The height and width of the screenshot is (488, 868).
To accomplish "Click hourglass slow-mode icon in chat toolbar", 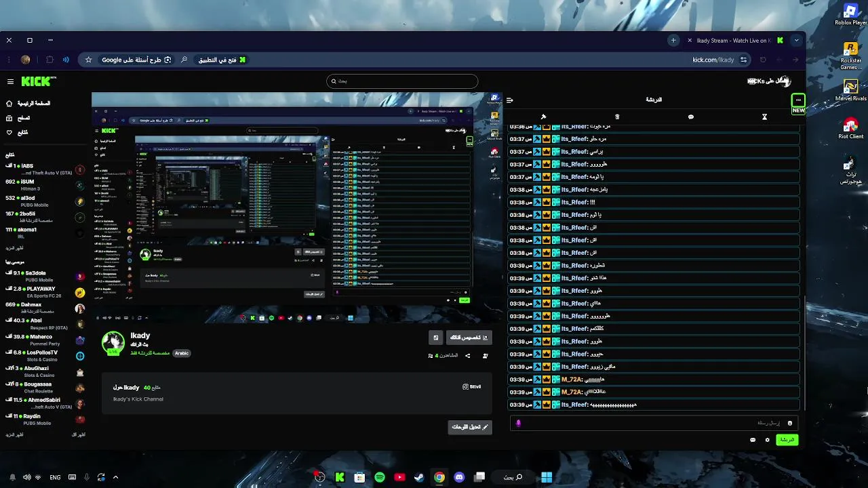I will [764, 117].
